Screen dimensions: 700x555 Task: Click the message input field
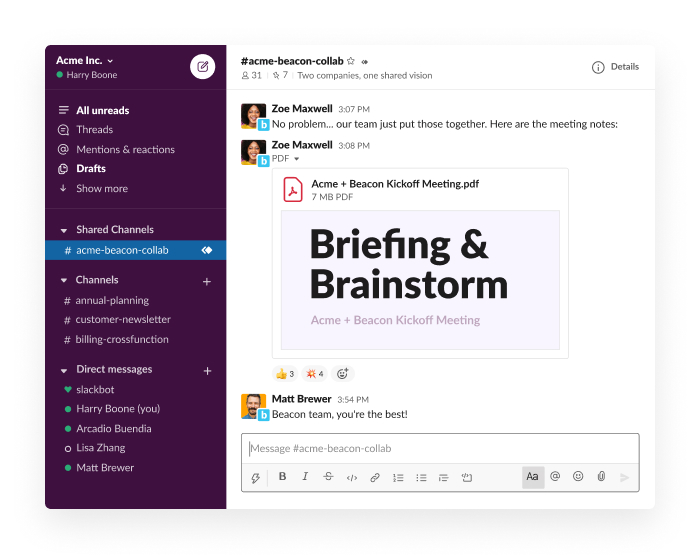click(x=440, y=449)
